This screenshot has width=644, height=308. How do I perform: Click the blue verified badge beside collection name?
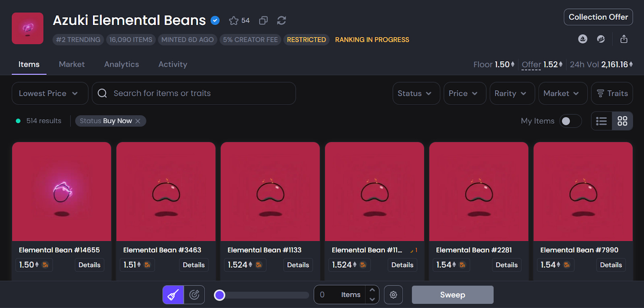coord(215,21)
